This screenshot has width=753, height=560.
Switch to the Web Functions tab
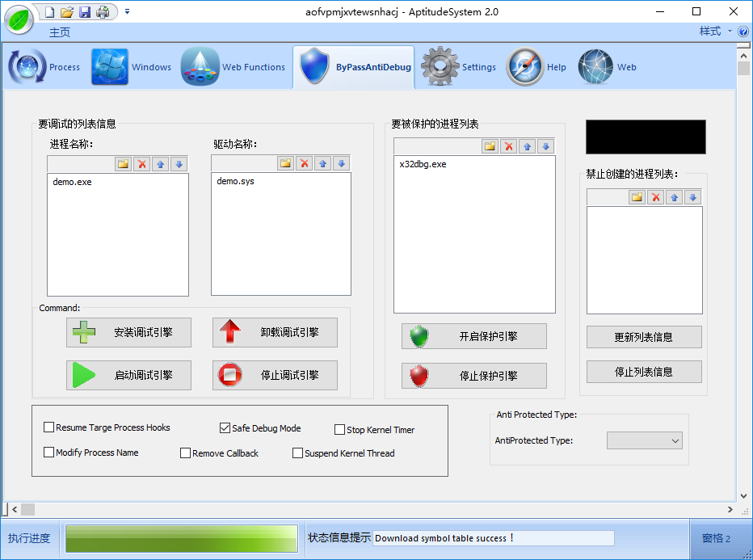point(233,67)
